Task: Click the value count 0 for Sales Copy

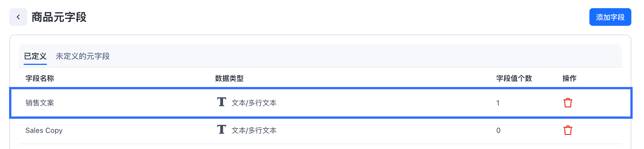Action: [499, 130]
